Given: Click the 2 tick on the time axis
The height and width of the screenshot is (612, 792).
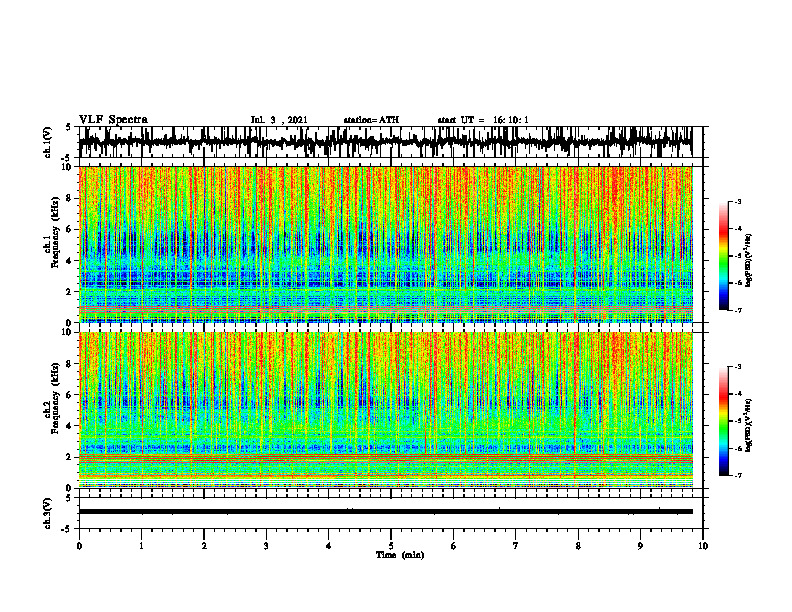Looking at the screenshot, I should tap(204, 546).
